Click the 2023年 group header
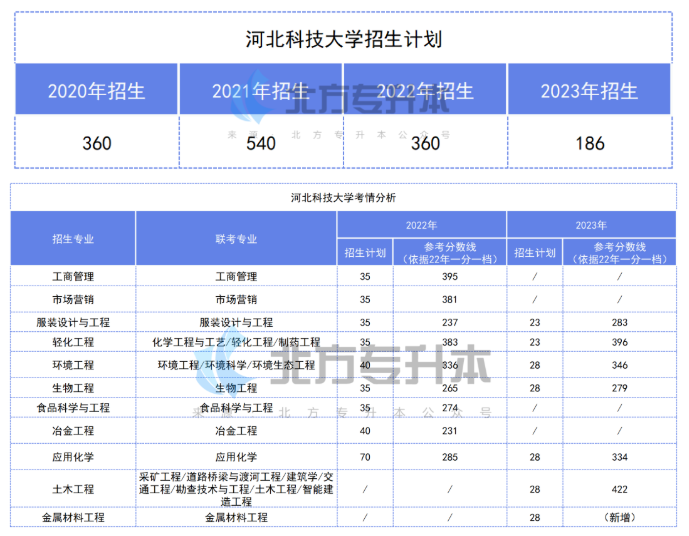The image size is (689, 536). (x=591, y=225)
